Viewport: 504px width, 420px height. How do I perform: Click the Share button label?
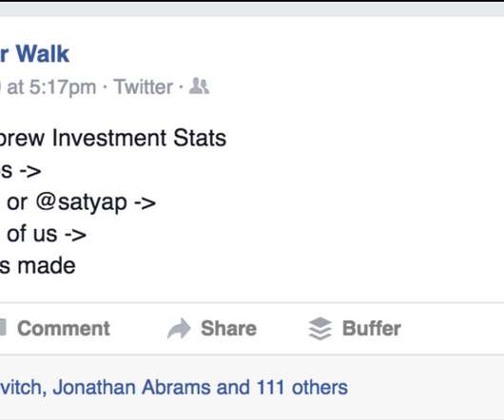[x=228, y=329]
